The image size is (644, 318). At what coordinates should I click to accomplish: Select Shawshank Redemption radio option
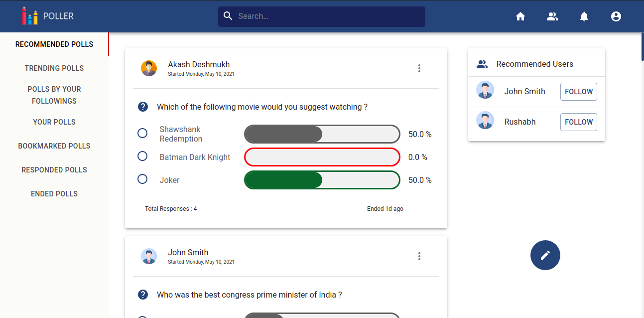tap(142, 133)
